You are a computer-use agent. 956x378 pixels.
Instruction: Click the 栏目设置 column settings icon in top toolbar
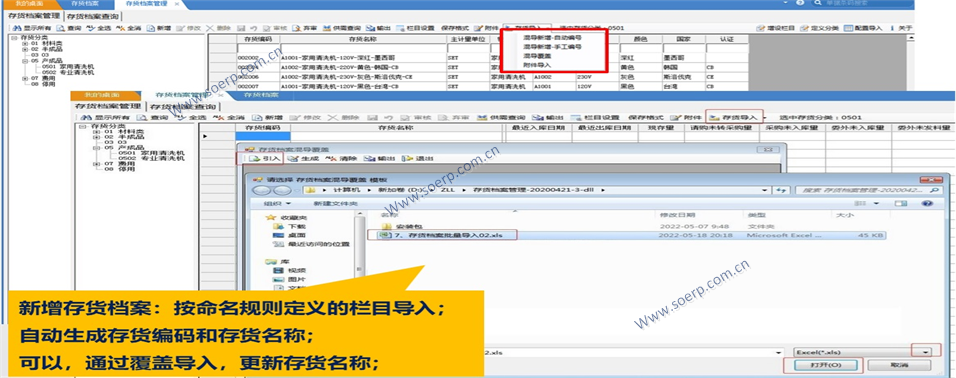[x=401, y=28]
